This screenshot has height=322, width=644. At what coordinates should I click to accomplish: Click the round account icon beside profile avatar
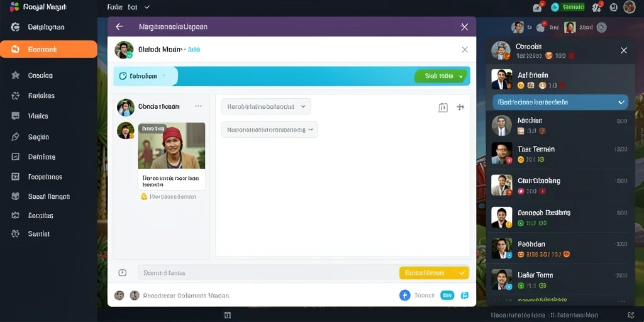[614, 7]
